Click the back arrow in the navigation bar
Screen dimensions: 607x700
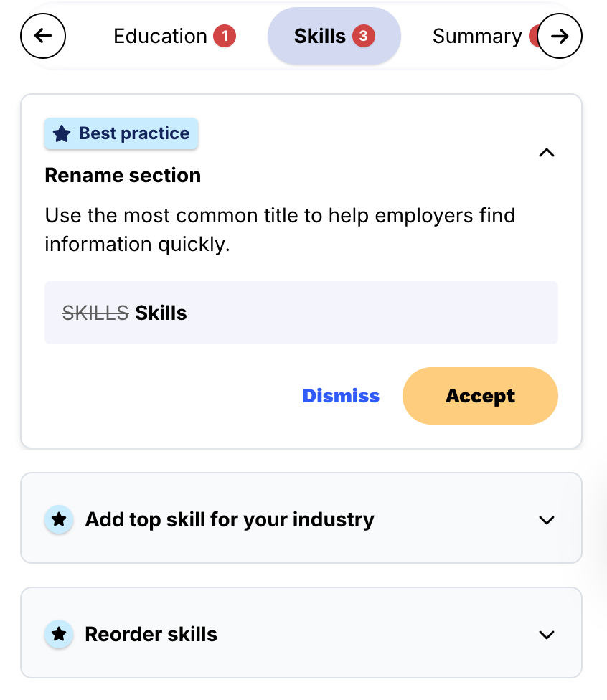coord(43,36)
